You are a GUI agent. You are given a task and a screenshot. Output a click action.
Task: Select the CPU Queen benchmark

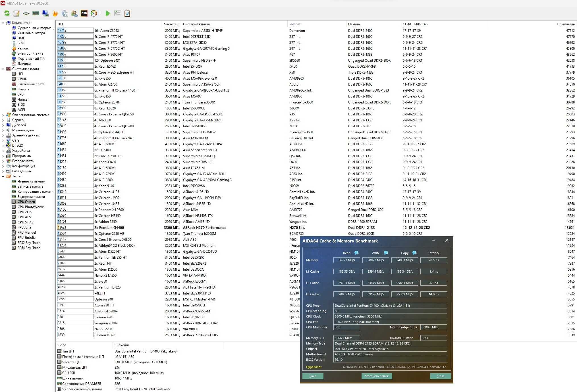(x=26, y=202)
